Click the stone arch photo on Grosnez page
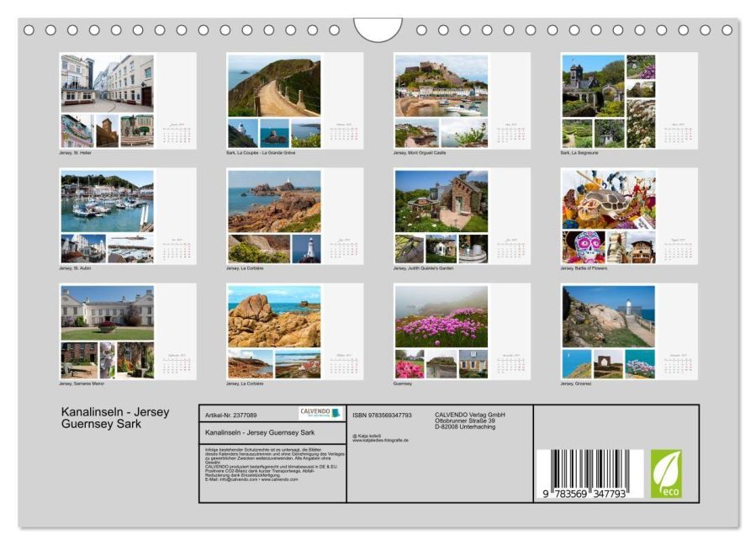This screenshot has height=545, width=756. (x=609, y=364)
